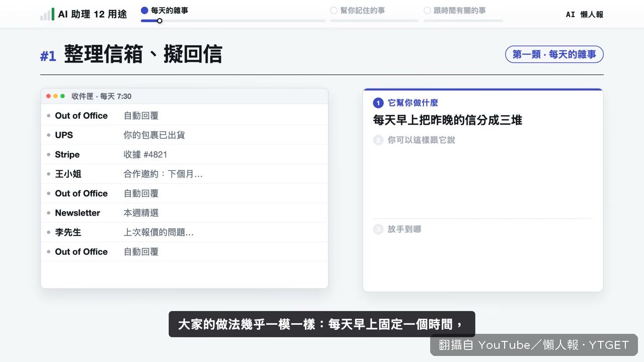Click the 第一類 · 每天的雜事 category badge
This screenshot has height=362, width=644.
pyautogui.click(x=554, y=54)
